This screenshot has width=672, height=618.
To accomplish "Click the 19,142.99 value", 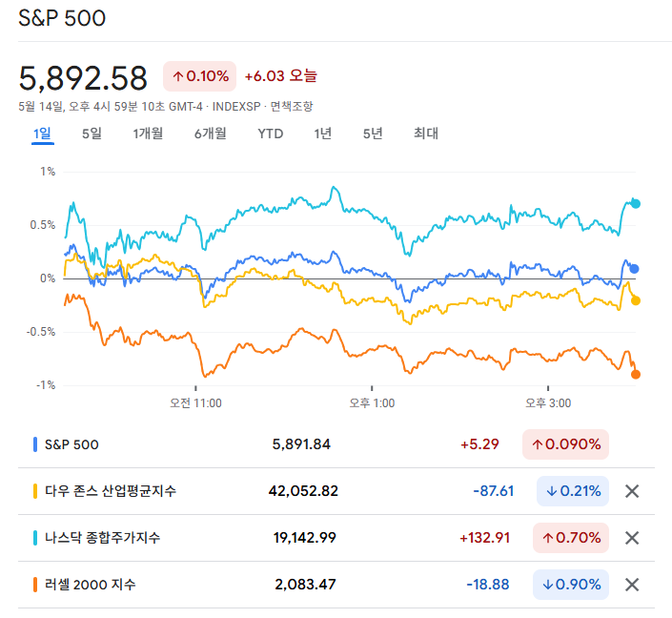I will point(305,538).
